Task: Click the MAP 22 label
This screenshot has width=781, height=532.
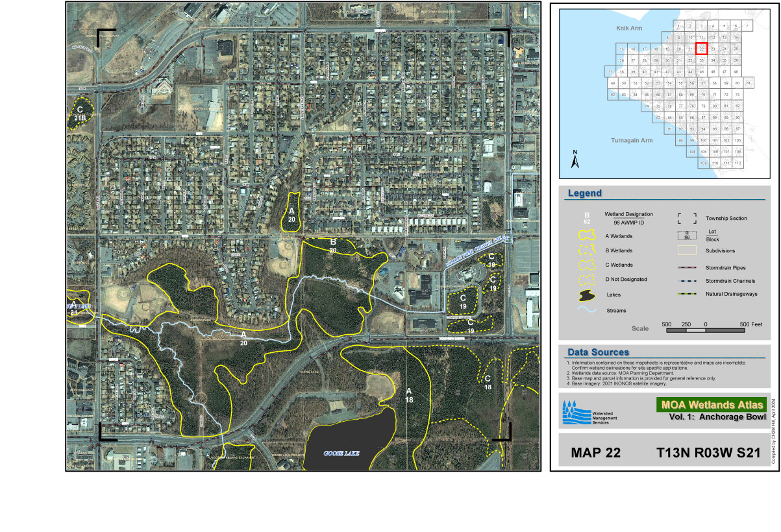Action: (x=595, y=453)
